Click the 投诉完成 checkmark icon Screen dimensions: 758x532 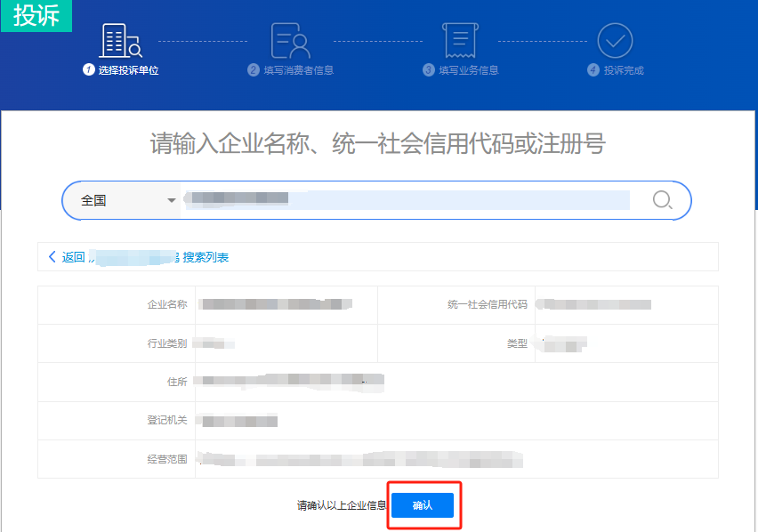tap(614, 40)
